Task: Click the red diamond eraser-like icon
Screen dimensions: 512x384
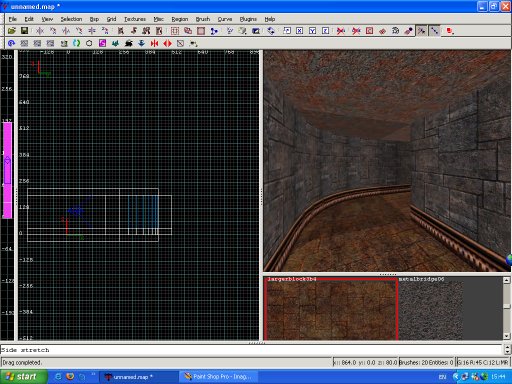Action: (382, 31)
